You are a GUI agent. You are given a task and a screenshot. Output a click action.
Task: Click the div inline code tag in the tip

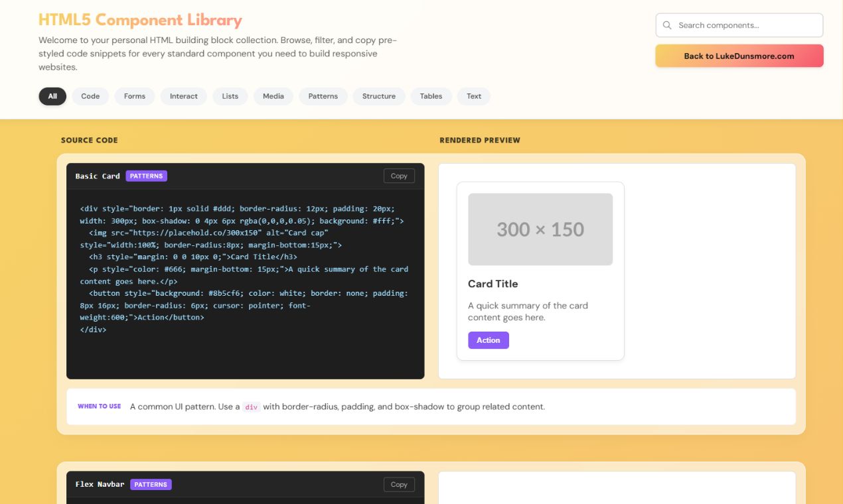click(x=251, y=407)
